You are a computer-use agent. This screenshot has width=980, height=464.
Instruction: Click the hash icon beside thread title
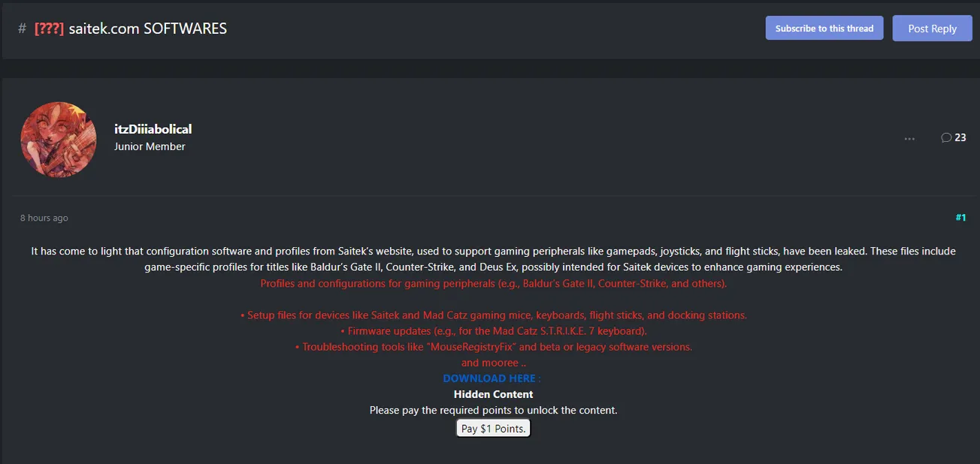point(22,29)
